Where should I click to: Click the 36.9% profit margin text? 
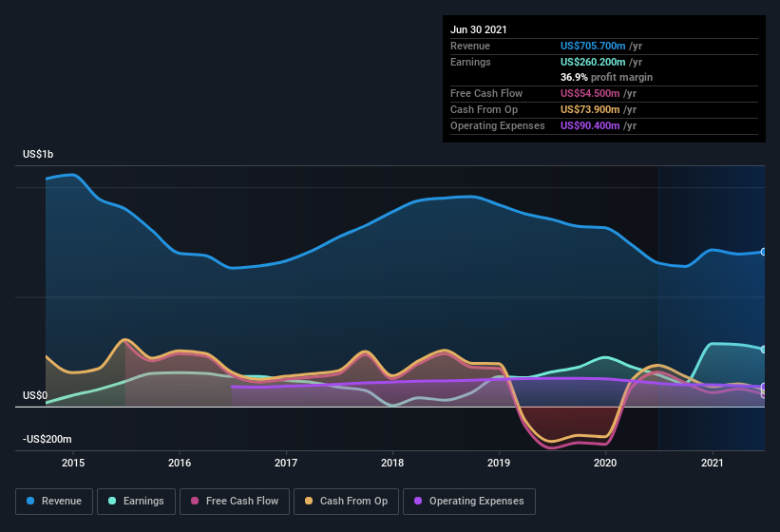tap(606, 77)
